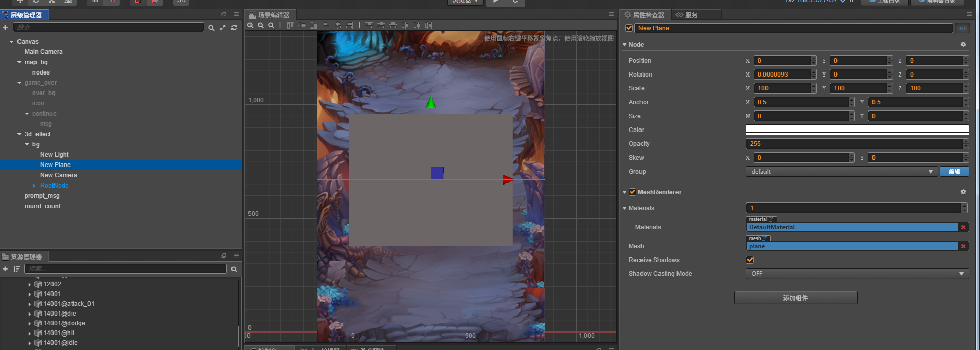Align selected nodes to top
980x350 pixels.
290,25
